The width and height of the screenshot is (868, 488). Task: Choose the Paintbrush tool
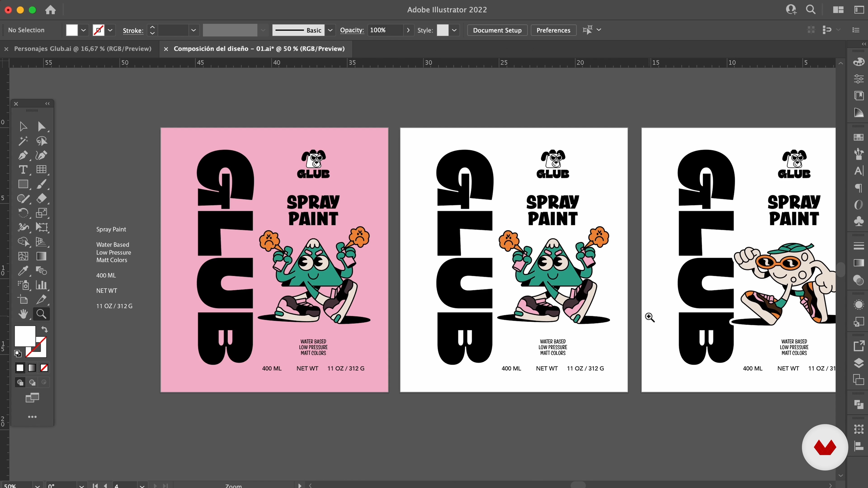point(41,184)
